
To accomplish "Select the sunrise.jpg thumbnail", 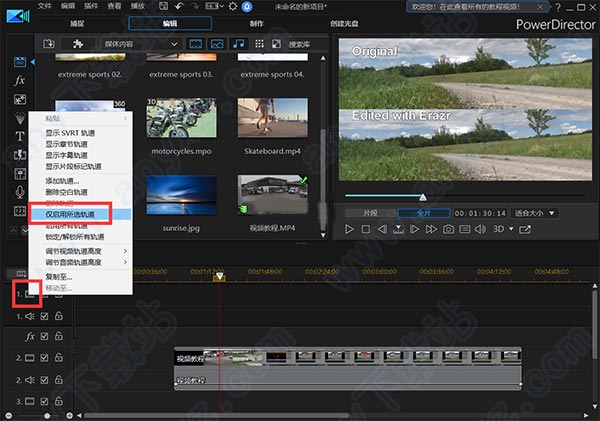I will pyautogui.click(x=181, y=196).
